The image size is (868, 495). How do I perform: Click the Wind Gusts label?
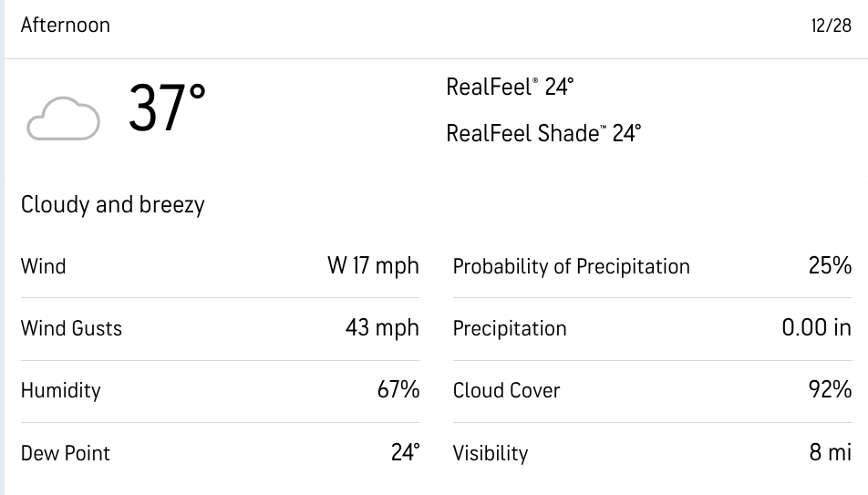71,328
